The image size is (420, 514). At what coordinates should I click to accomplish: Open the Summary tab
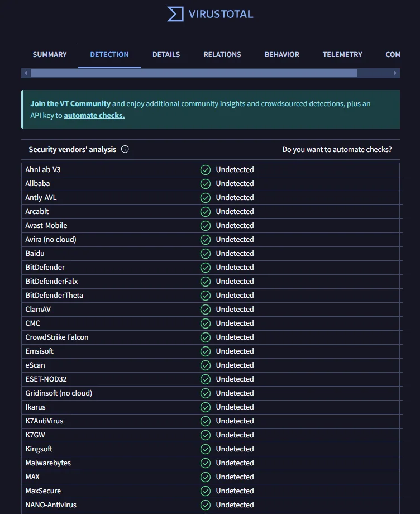[50, 54]
